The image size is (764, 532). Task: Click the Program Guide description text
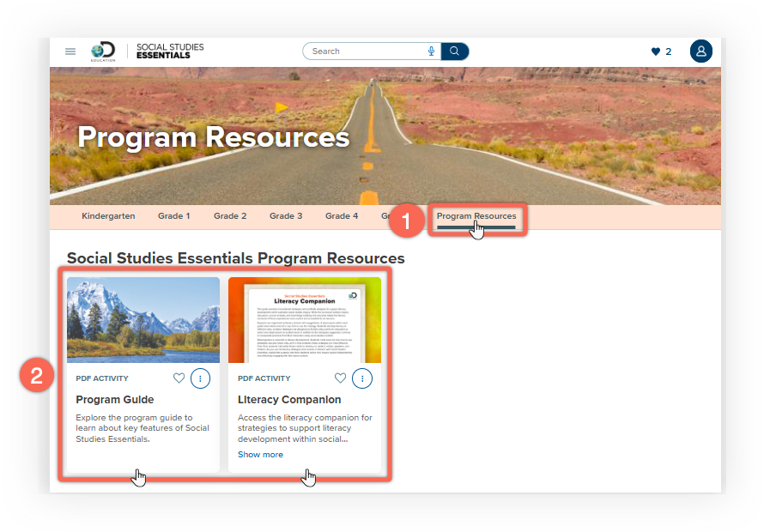click(x=142, y=428)
